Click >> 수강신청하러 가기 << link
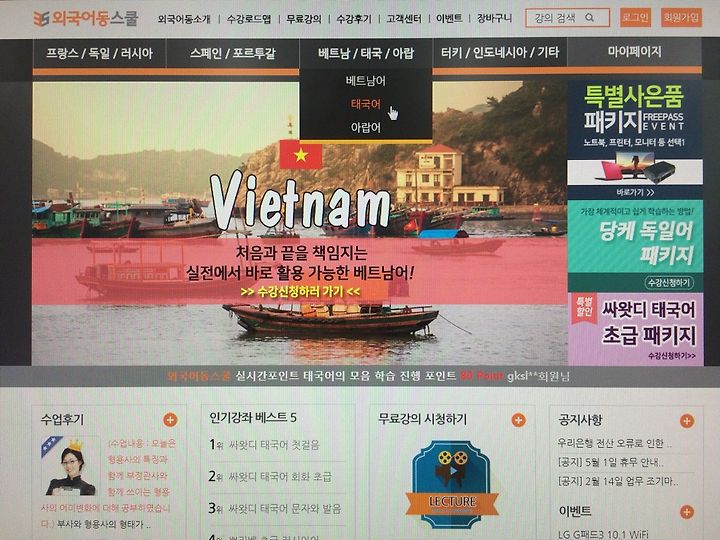Image resolution: width=720 pixels, height=540 pixels. (x=300, y=292)
